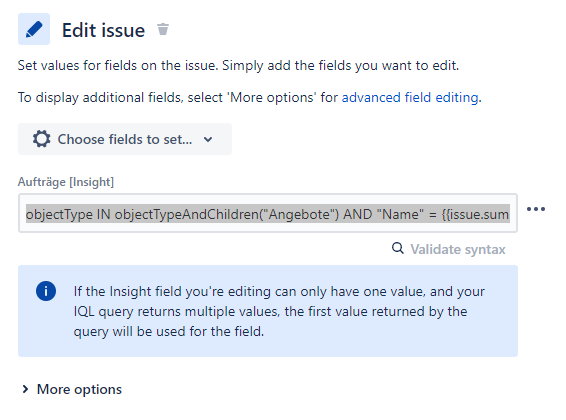Click Validate syntax

pos(458,249)
